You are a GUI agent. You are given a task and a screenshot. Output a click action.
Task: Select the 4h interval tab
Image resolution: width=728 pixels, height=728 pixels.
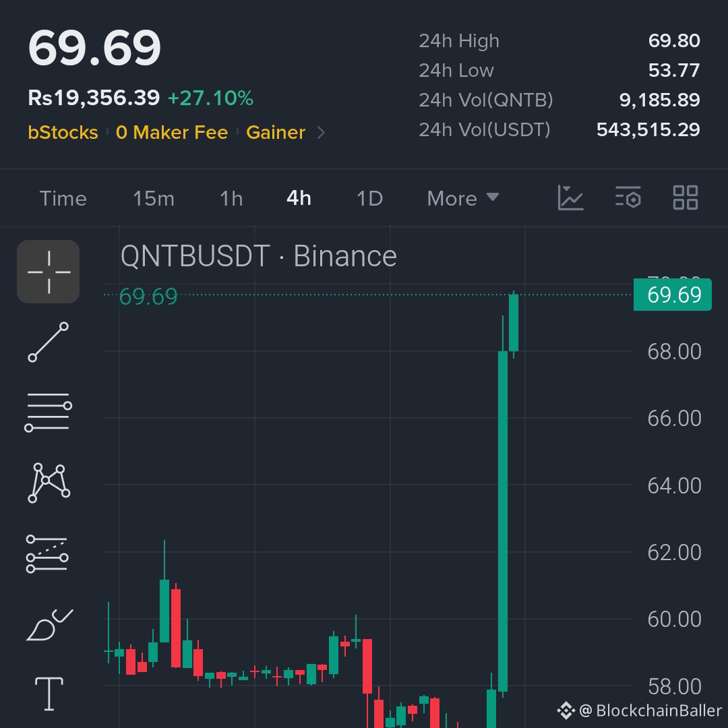tap(299, 198)
